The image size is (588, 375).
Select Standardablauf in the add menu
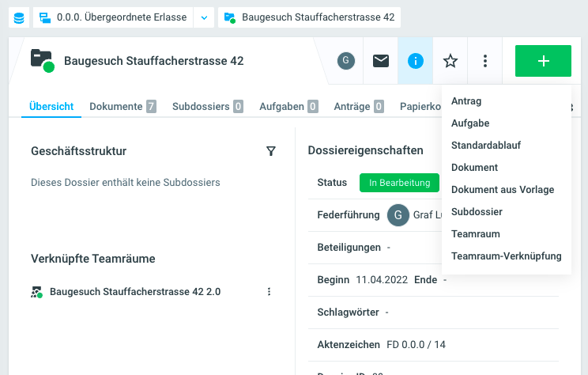click(485, 146)
